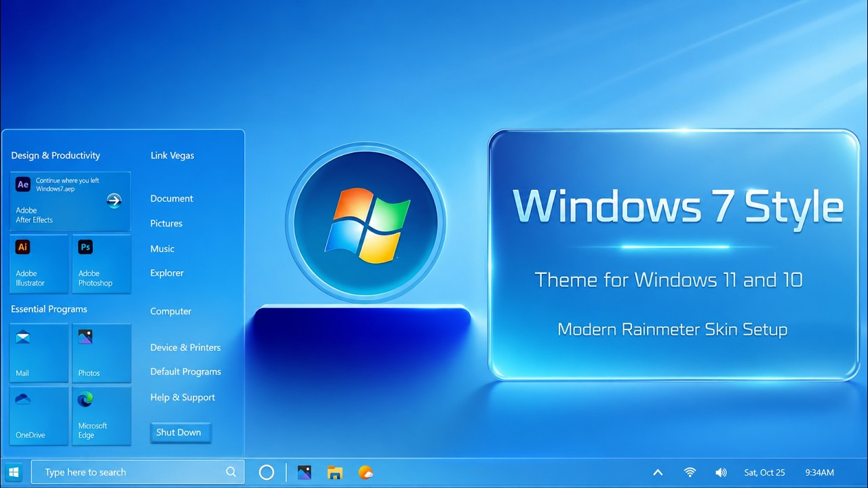Launch Microsoft Edge tile
Screen dimensions: 868x488
coord(102,415)
